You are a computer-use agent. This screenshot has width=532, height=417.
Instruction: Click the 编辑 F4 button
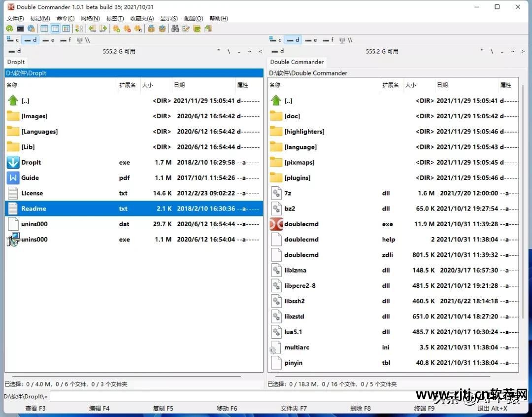click(x=100, y=409)
